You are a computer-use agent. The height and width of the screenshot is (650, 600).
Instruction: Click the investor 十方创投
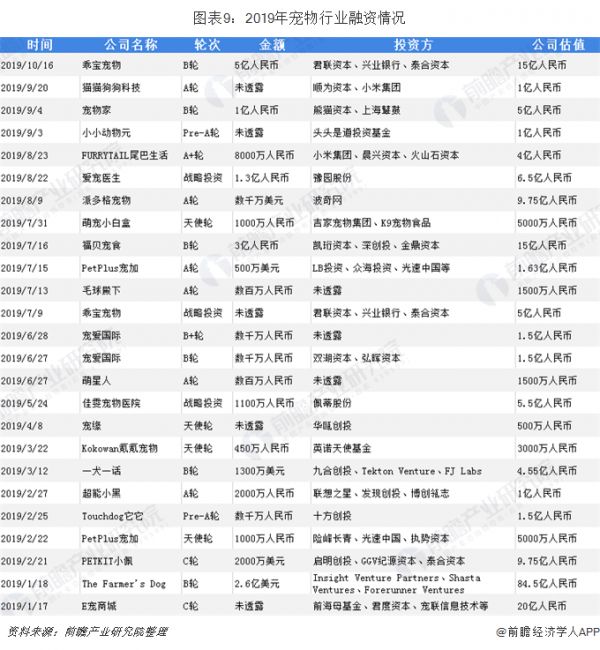[332, 516]
